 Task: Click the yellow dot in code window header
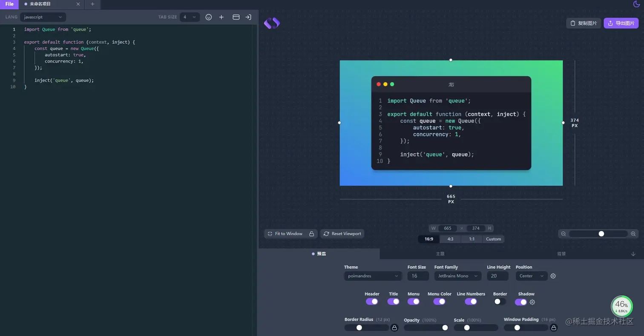(x=385, y=84)
